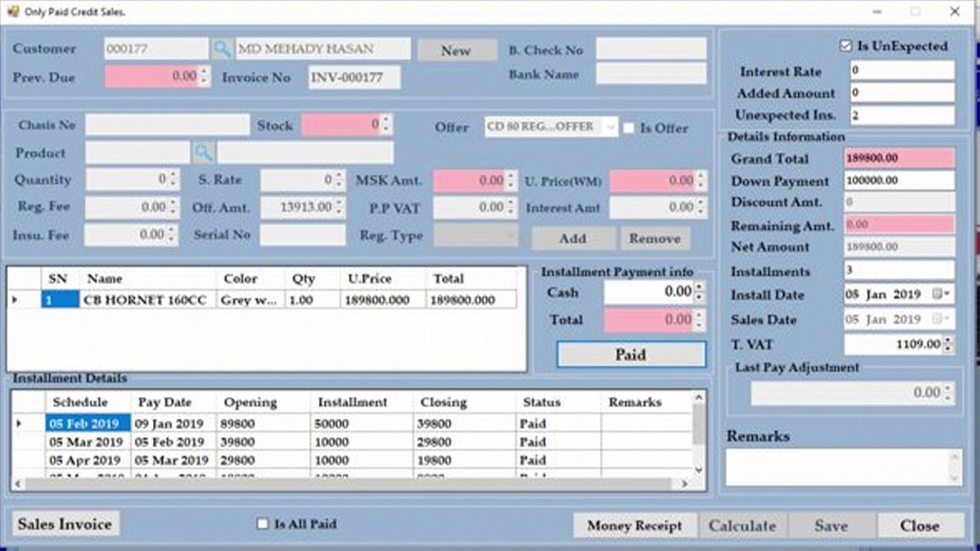Viewport: 980px width, 551px height.
Task: Click the Prev. Due stepper arrows
Action: click(204, 77)
